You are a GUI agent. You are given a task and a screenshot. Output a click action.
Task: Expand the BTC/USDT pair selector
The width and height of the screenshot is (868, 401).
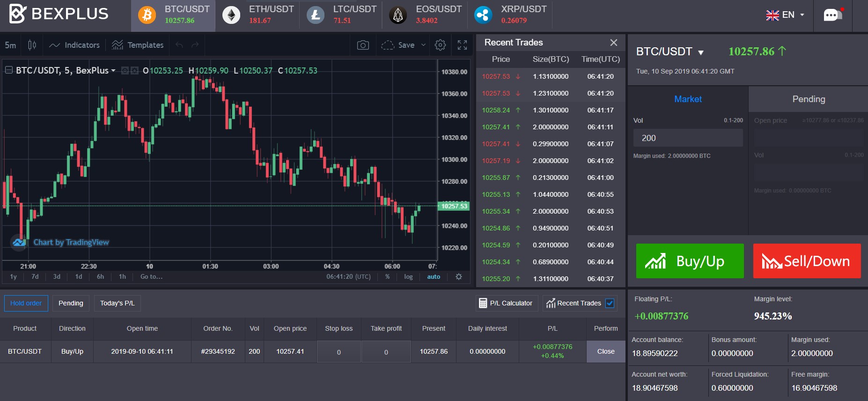(669, 52)
